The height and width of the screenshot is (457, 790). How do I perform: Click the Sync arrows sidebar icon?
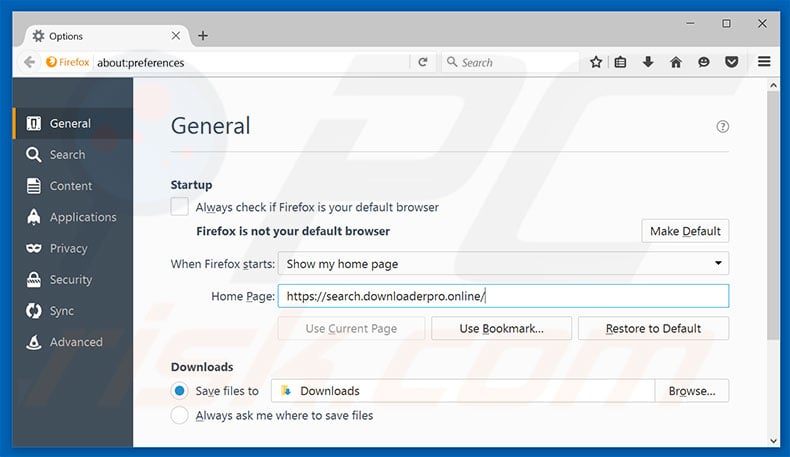coord(34,311)
